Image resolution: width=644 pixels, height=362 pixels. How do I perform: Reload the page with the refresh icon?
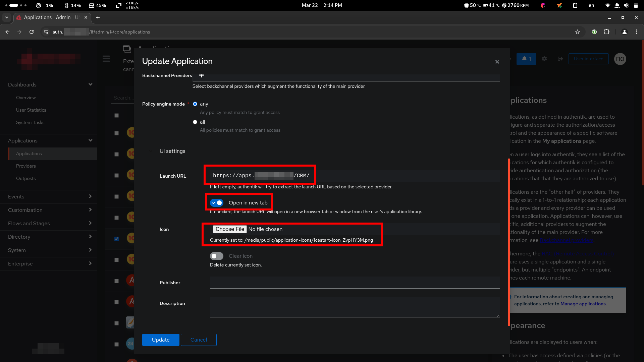coord(32,32)
